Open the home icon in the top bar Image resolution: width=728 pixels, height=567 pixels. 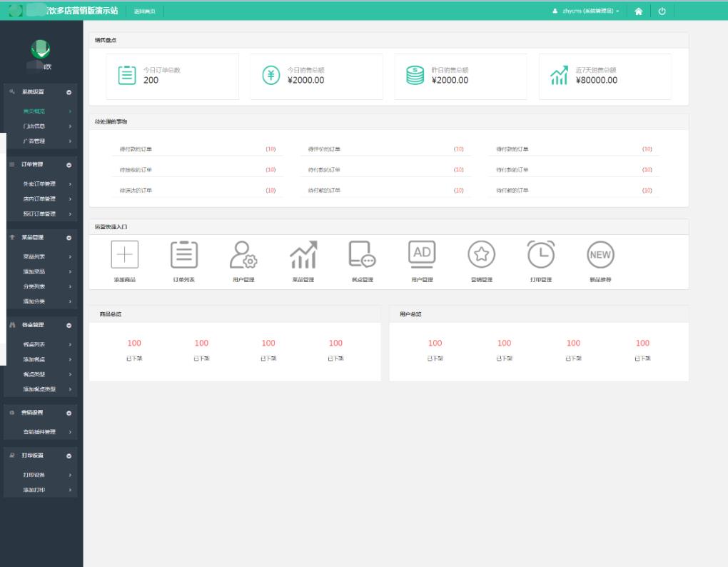point(638,11)
